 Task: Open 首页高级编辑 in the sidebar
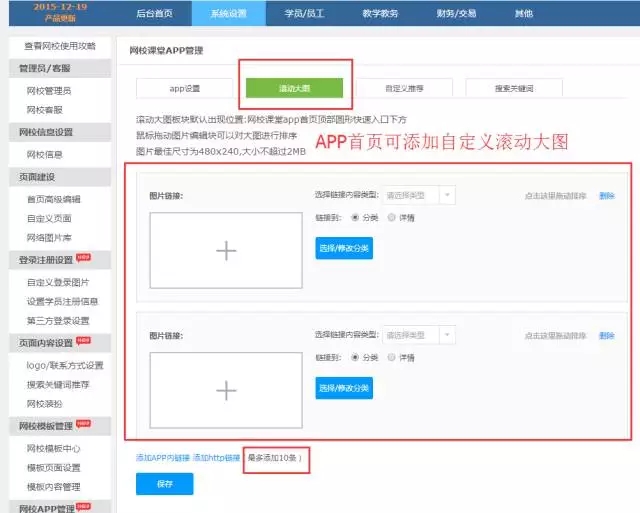tap(53, 199)
